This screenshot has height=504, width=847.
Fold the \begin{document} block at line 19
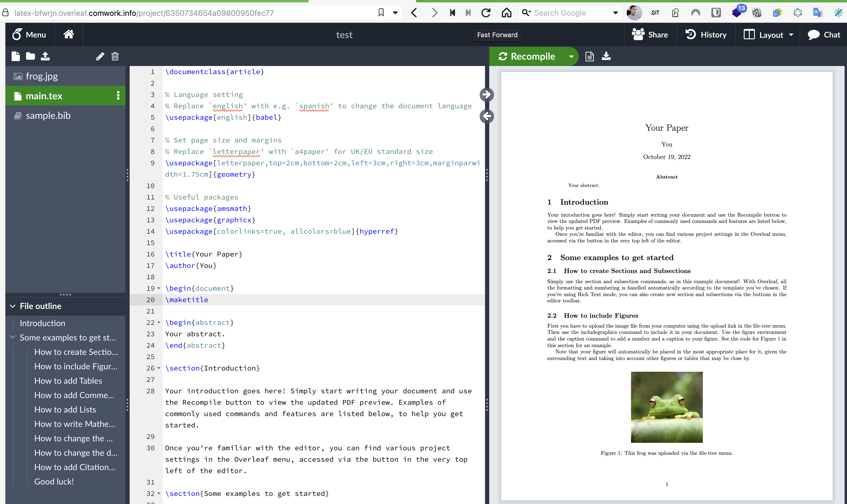click(x=159, y=288)
